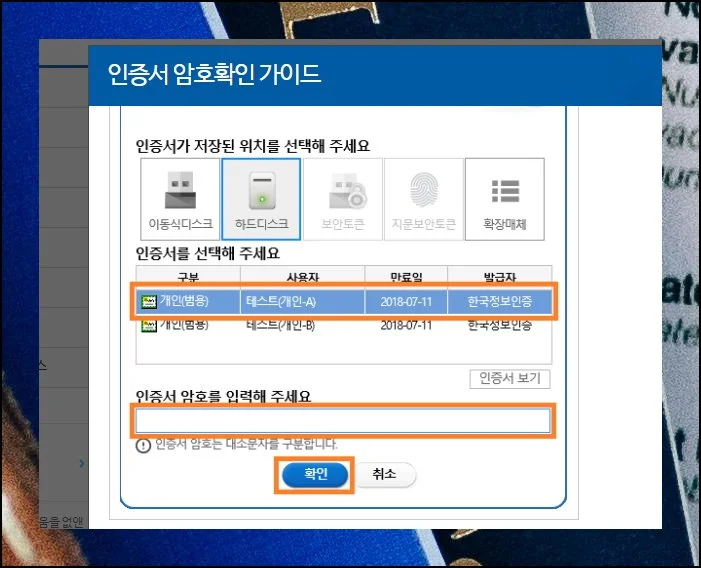Viewport: 701px width, 568px height.
Task: Click the 확인 confirm button
Action: pyautogui.click(x=315, y=475)
